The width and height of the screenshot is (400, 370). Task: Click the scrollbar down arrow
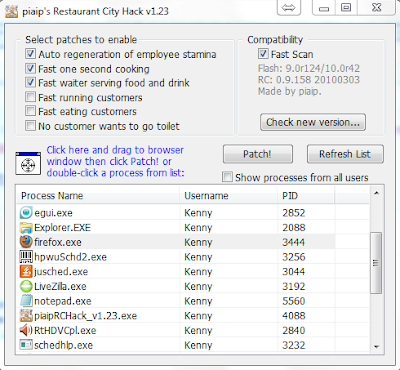click(377, 347)
